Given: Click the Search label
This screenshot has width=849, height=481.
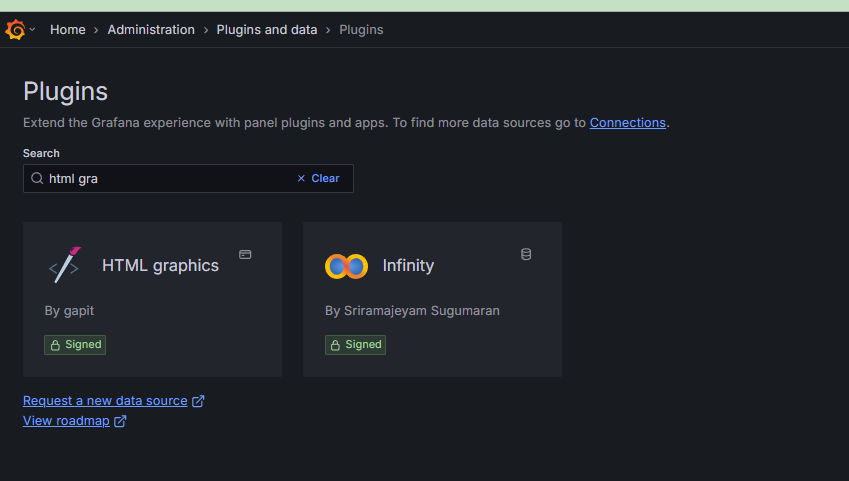Looking at the screenshot, I should click(41, 153).
